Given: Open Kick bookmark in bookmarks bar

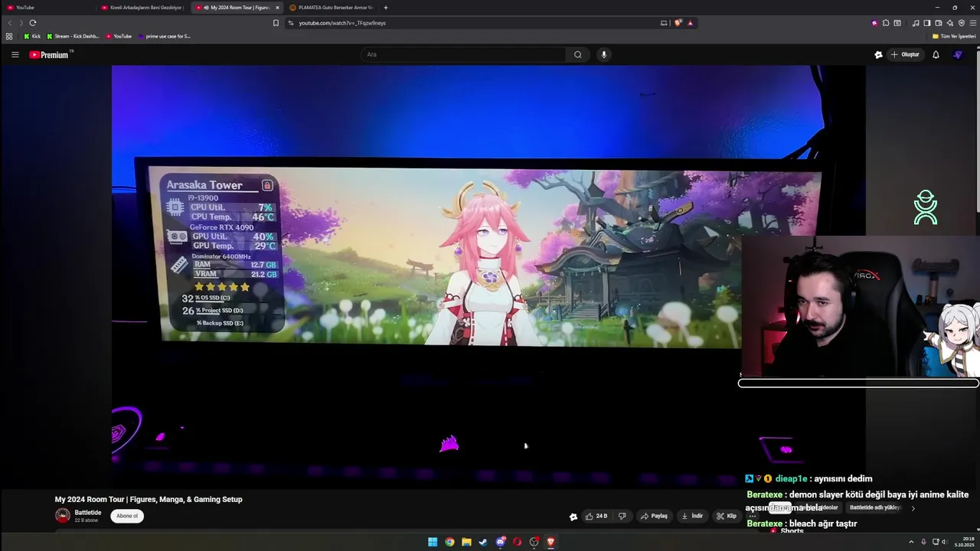Looking at the screenshot, I should coord(32,36).
